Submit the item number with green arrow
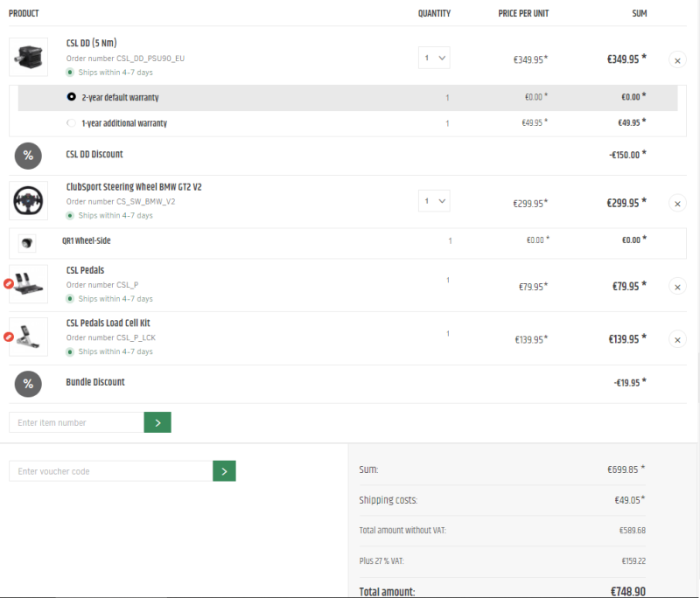Viewport: 700px width, 598px height. [157, 422]
